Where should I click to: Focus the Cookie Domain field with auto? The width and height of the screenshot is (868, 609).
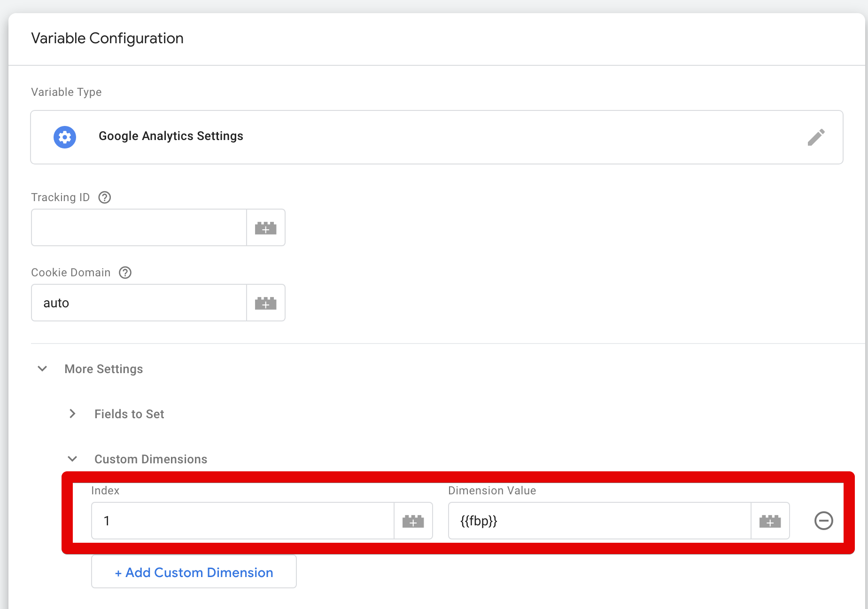[x=139, y=303]
